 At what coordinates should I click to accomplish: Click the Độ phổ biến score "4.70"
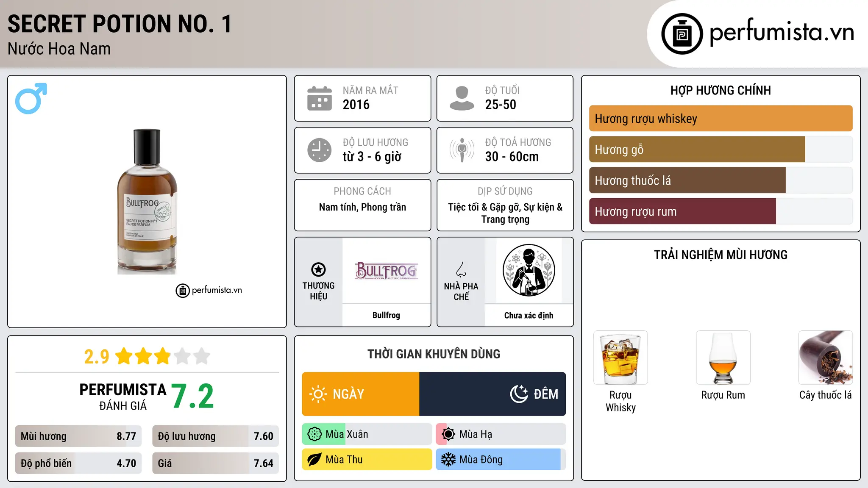[x=126, y=463]
